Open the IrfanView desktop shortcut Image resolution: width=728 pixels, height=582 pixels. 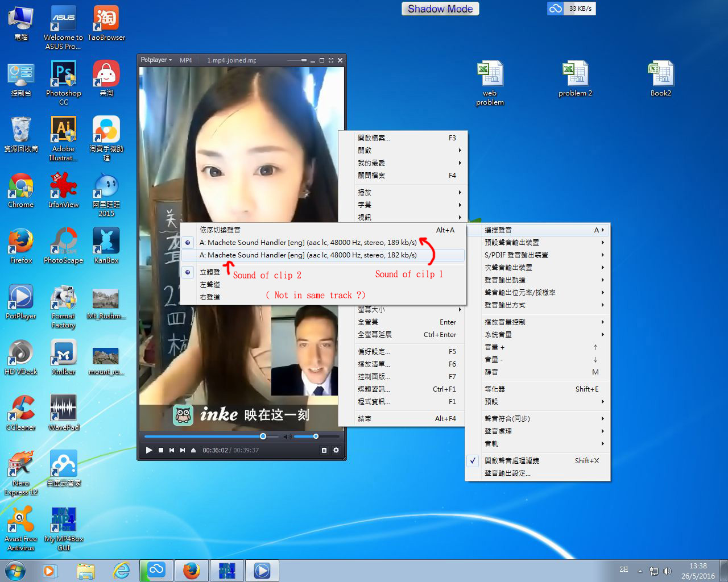click(64, 190)
